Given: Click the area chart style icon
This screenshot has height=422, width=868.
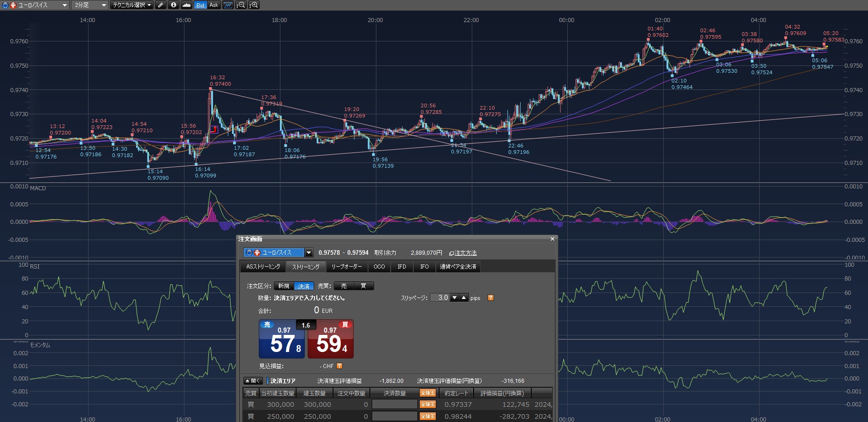Looking at the screenshot, I should click(186, 5).
